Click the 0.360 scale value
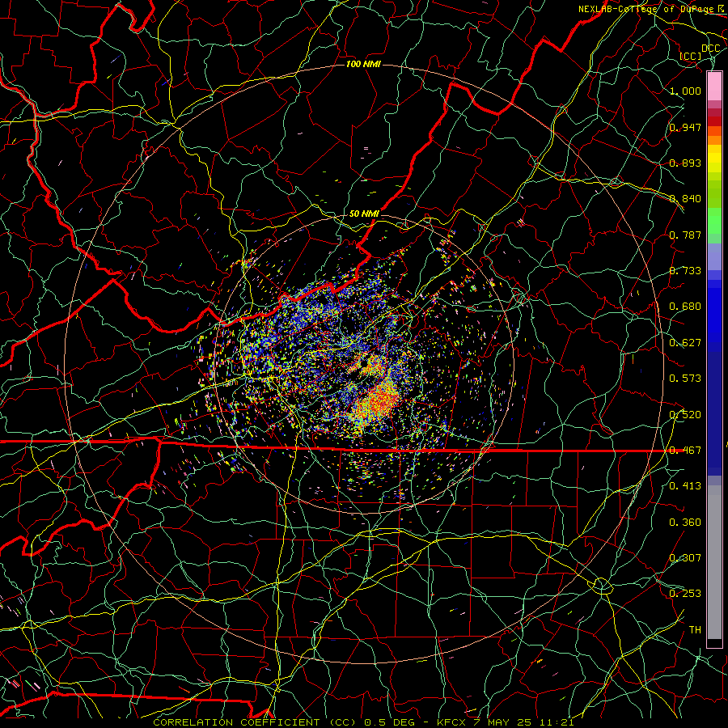The image size is (728, 728). click(685, 523)
